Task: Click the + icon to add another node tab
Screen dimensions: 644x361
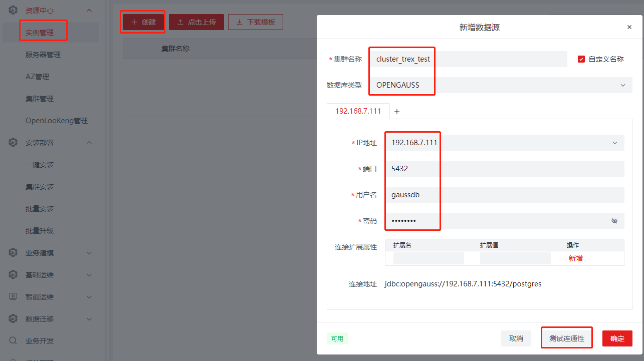Action: click(396, 111)
